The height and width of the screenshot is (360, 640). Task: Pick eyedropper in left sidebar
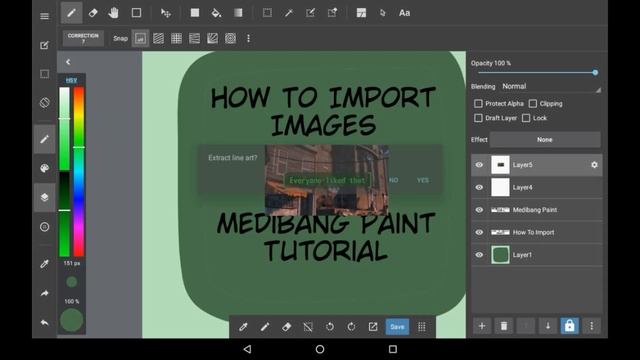[x=44, y=264]
